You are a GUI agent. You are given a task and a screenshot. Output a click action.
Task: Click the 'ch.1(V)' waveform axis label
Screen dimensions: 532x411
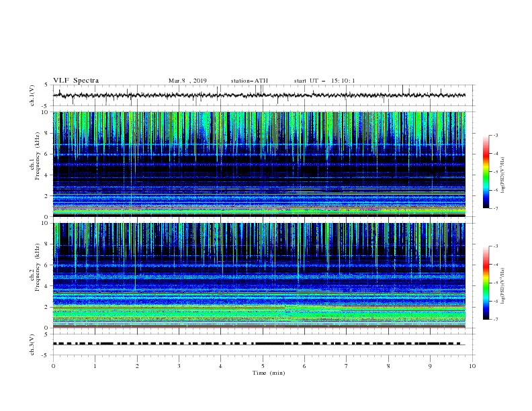click(x=32, y=95)
